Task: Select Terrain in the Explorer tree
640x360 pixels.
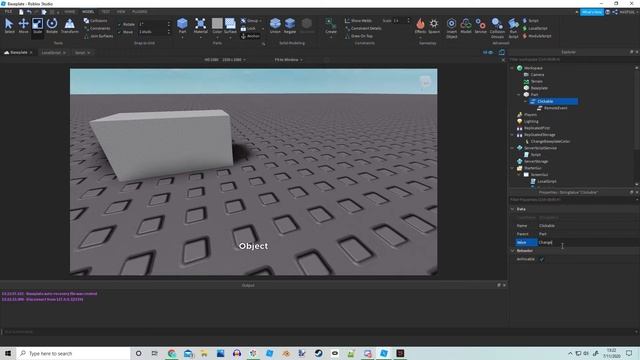Action: [x=533, y=82]
